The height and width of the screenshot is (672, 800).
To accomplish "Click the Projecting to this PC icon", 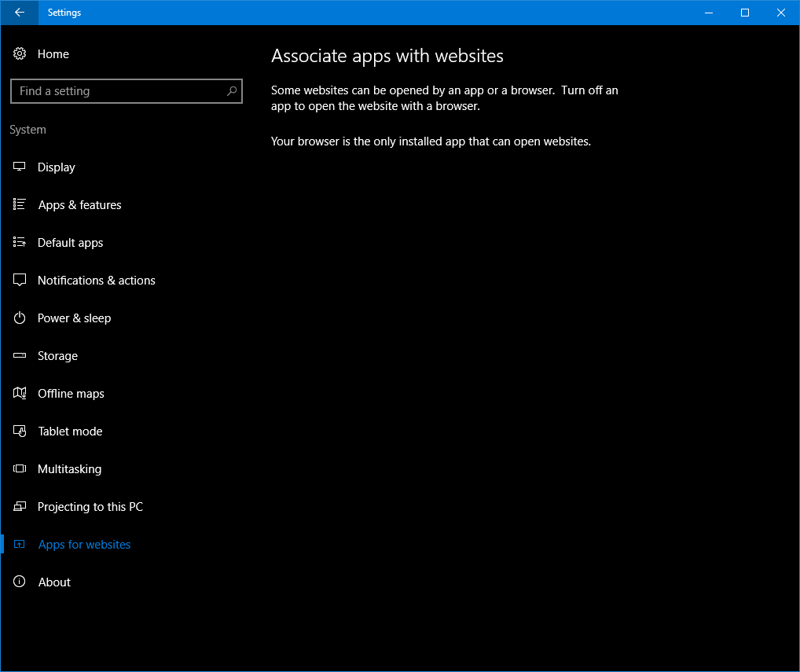I will 20,507.
